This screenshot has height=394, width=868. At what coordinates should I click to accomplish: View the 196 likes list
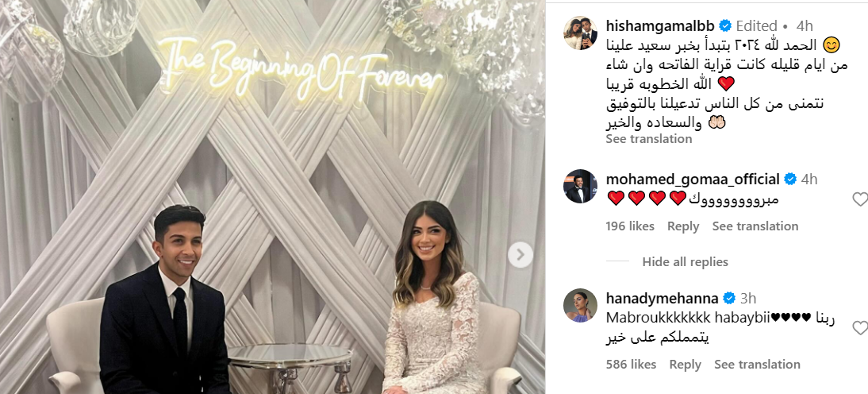[630, 226]
